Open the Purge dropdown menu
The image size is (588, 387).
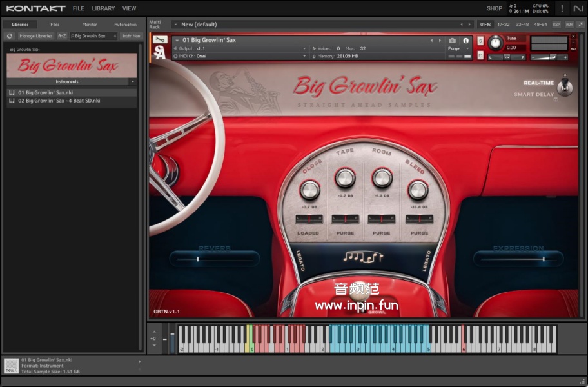point(467,48)
